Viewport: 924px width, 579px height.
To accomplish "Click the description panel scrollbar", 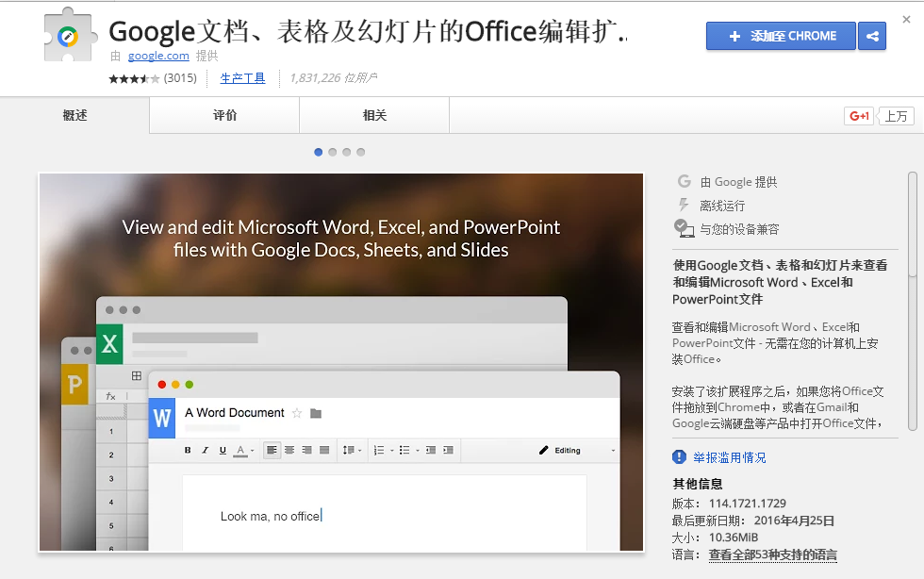I will 913,302.
